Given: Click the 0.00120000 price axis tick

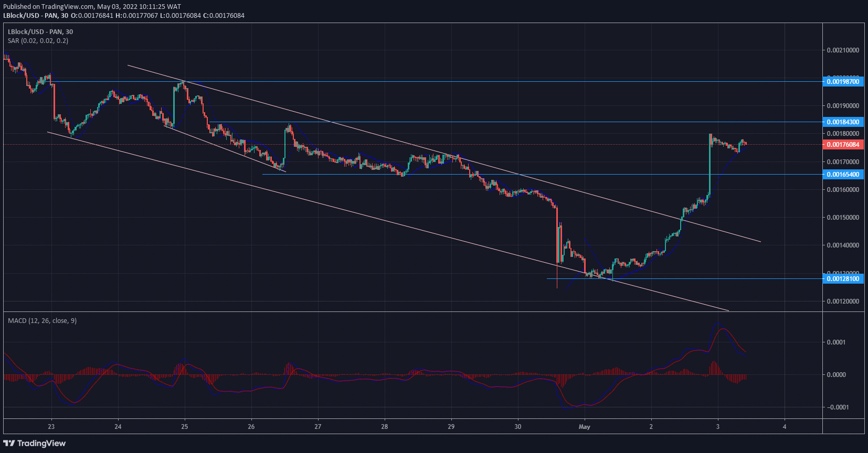Looking at the screenshot, I should pos(843,301).
